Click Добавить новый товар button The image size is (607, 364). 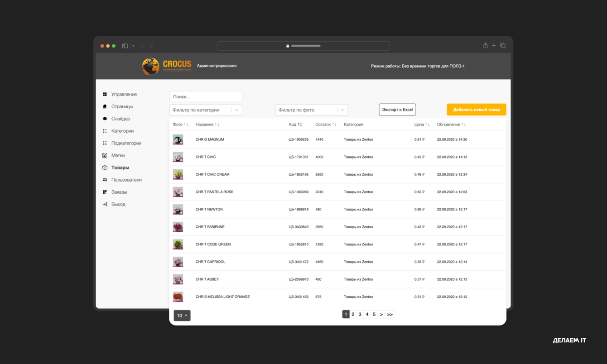point(477,110)
